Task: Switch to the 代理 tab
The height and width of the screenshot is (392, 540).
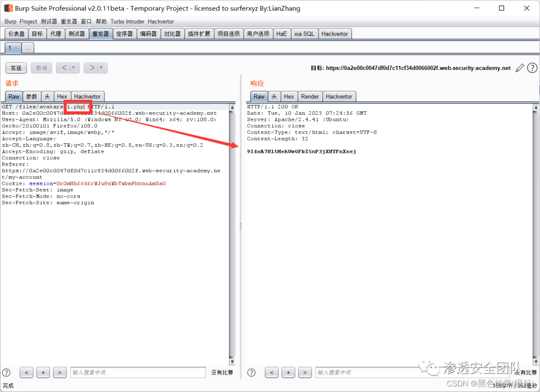Action: tap(55, 33)
